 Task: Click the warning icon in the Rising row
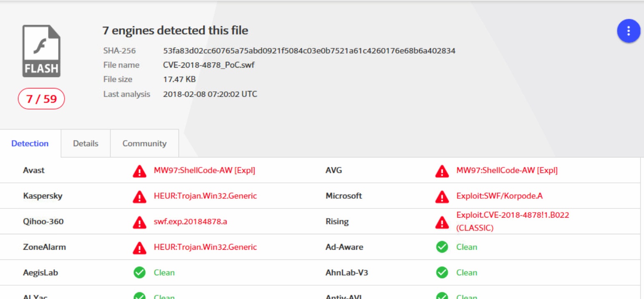(442, 222)
